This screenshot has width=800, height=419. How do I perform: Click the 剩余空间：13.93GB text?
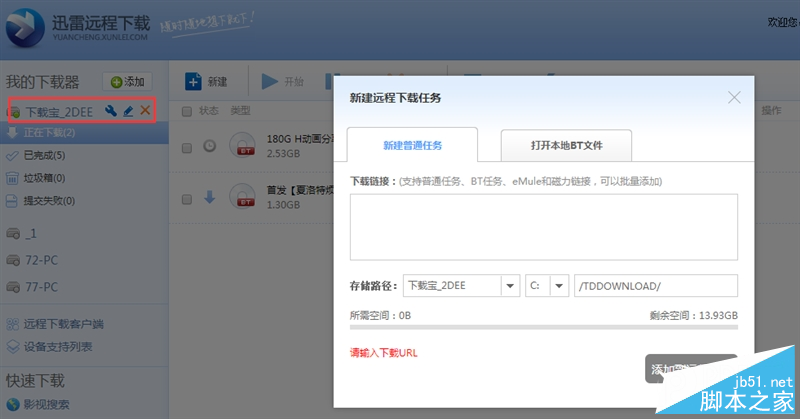tap(693, 315)
